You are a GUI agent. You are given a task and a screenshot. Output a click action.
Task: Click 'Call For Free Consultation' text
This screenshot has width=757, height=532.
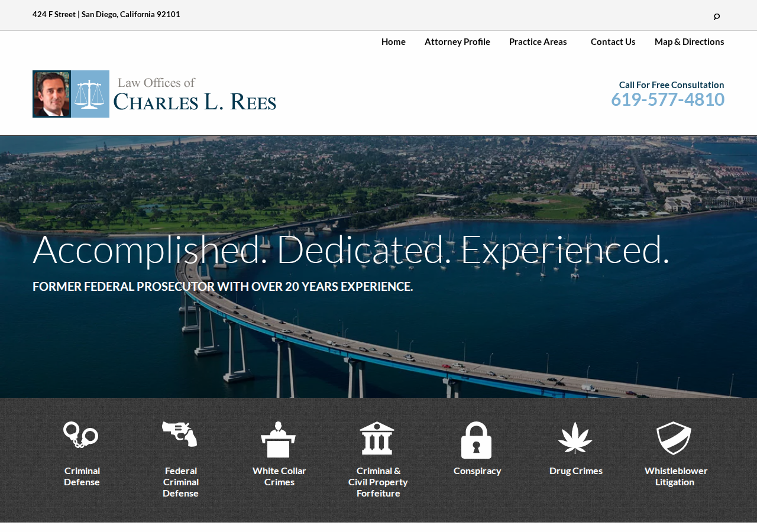[x=671, y=85]
